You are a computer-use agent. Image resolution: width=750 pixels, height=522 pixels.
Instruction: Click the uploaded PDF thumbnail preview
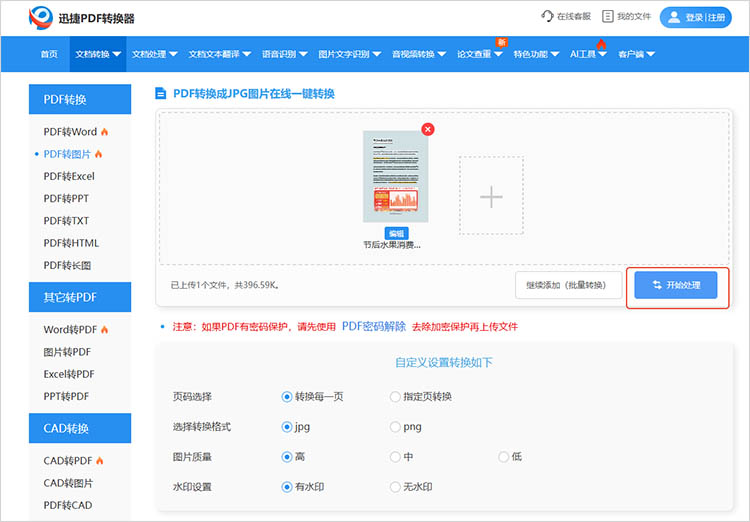tap(395, 176)
